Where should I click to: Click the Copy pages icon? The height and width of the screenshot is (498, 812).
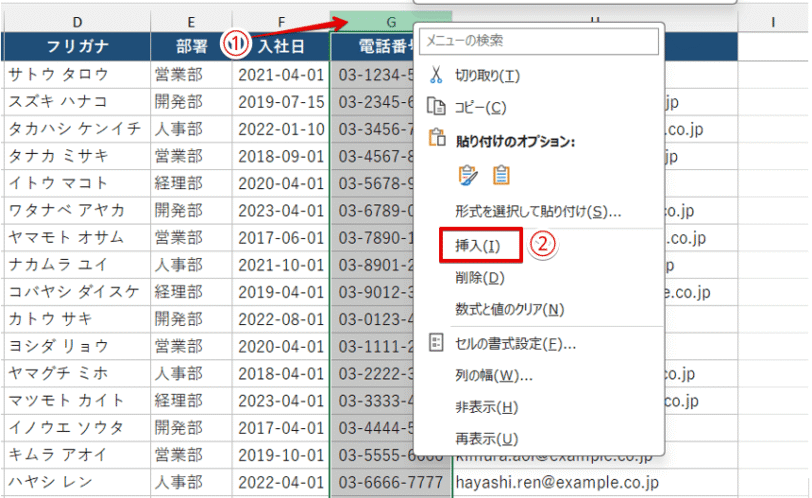(436, 106)
